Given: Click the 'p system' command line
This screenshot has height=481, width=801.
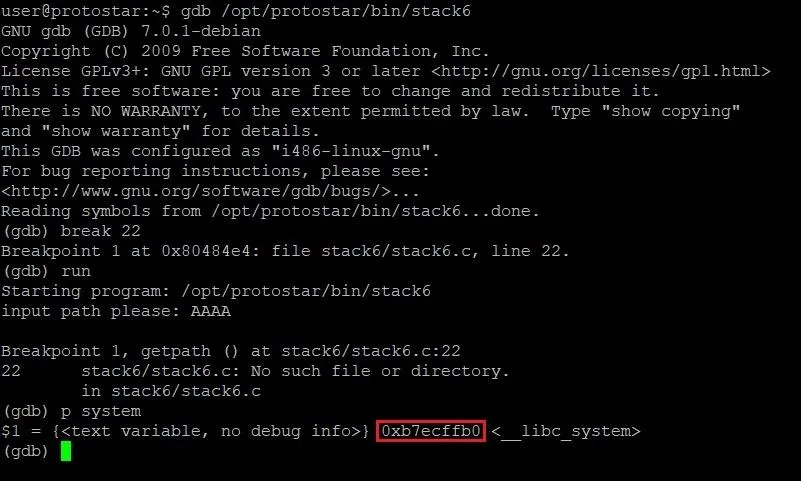Looking at the screenshot, I should 101,412.
